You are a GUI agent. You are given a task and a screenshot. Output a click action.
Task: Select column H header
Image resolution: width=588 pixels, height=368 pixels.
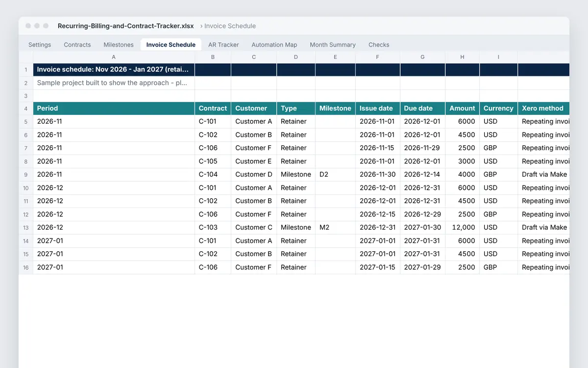[x=462, y=57]
